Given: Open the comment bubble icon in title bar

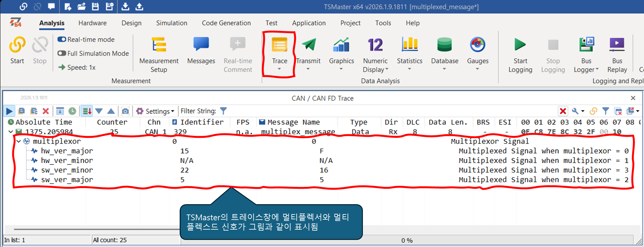Looking at the screenshot, I should (x=51, y=6).
